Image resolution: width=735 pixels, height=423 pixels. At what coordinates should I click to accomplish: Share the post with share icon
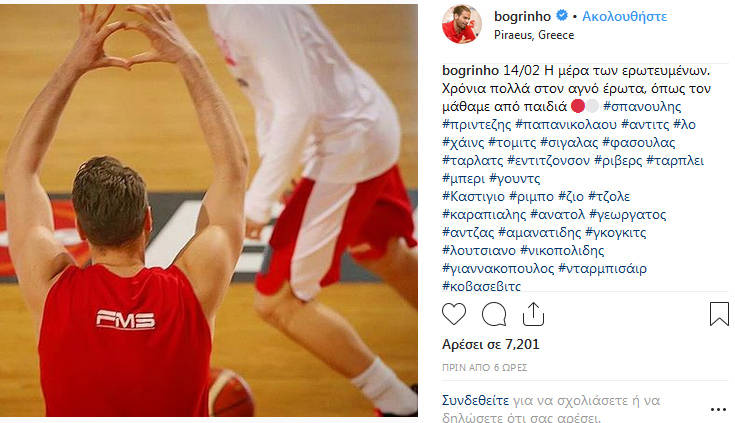click(x=533, y=314)
